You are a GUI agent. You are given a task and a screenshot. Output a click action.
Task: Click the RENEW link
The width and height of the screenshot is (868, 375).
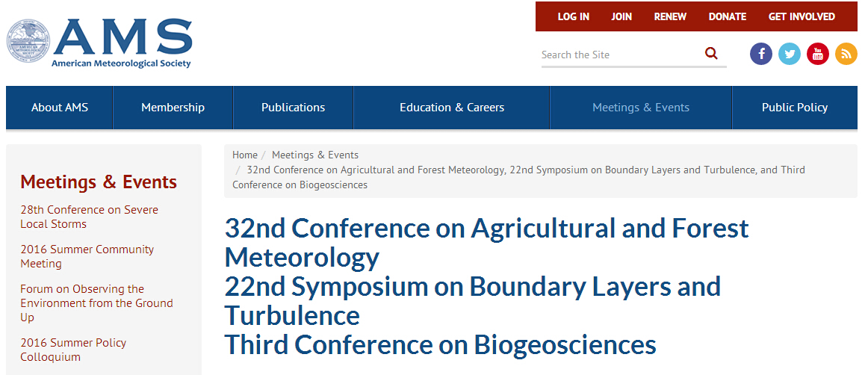(670, 16)
